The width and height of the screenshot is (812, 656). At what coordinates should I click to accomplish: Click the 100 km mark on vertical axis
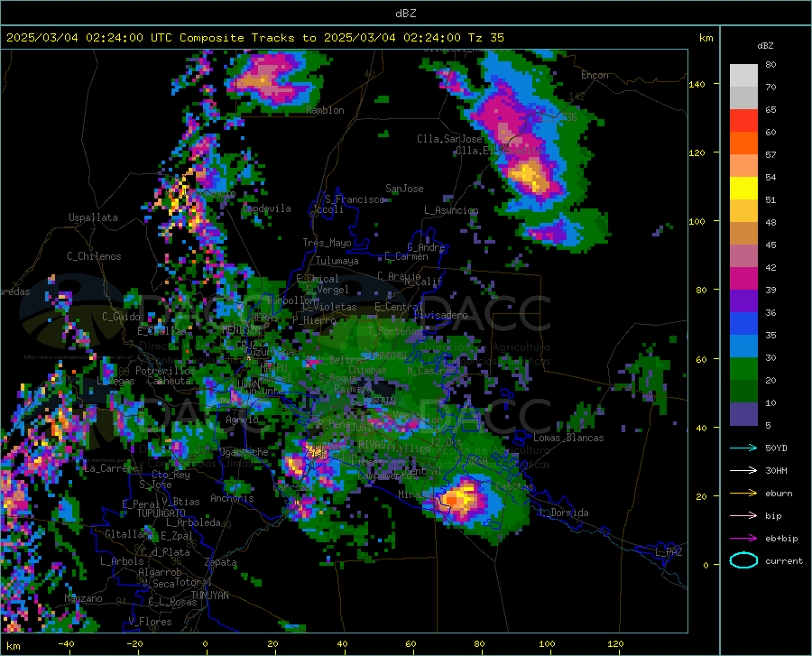click(697, 221)
